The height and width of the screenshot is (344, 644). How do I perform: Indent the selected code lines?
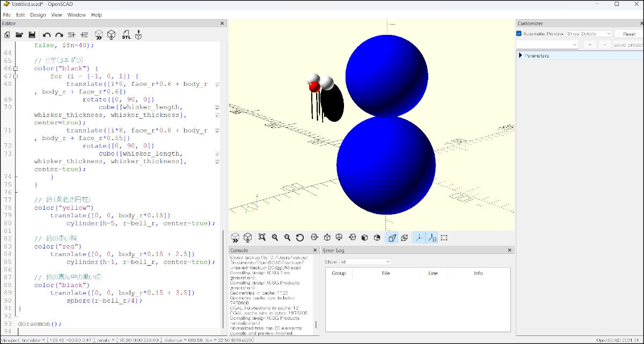[x=84, y=35]
